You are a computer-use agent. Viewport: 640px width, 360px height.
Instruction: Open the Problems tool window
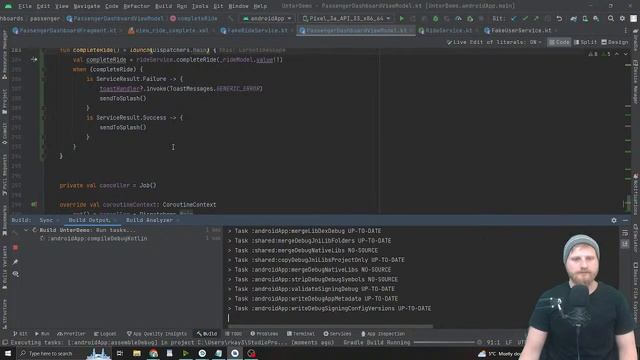(264, 334)
